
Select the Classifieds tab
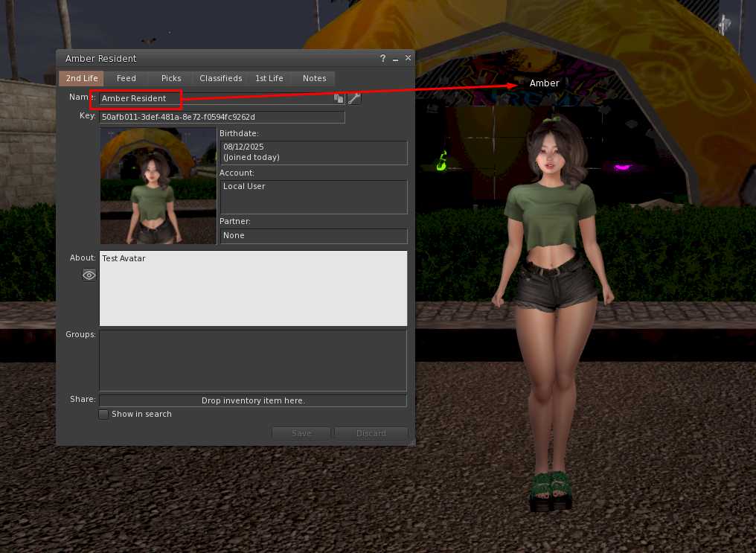pos(221,78)
